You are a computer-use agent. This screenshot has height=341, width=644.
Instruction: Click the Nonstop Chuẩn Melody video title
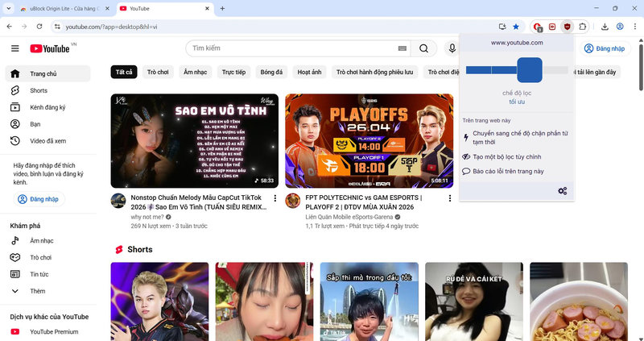click(199, 202)
